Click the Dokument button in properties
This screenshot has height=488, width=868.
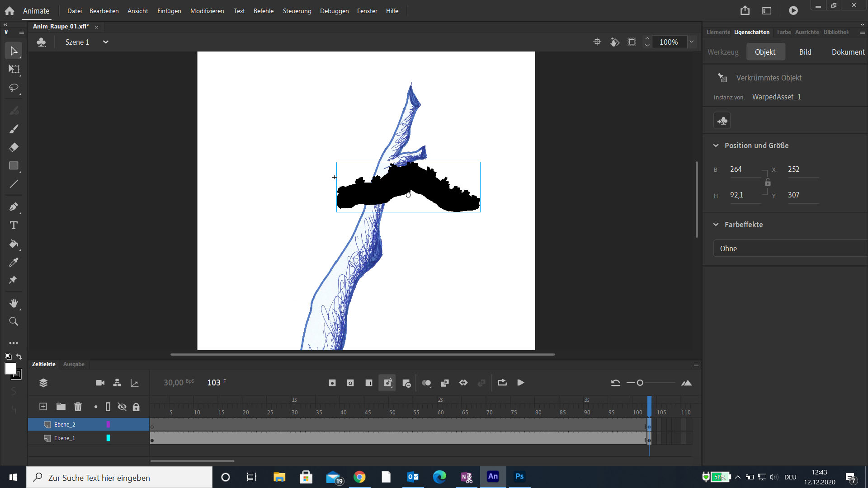point(848,52)
